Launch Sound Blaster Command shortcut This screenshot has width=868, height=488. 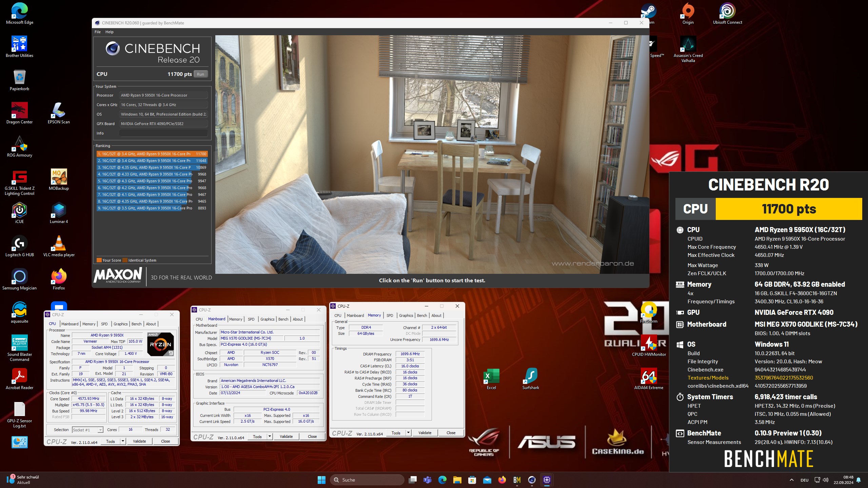(x=19, y=348)
